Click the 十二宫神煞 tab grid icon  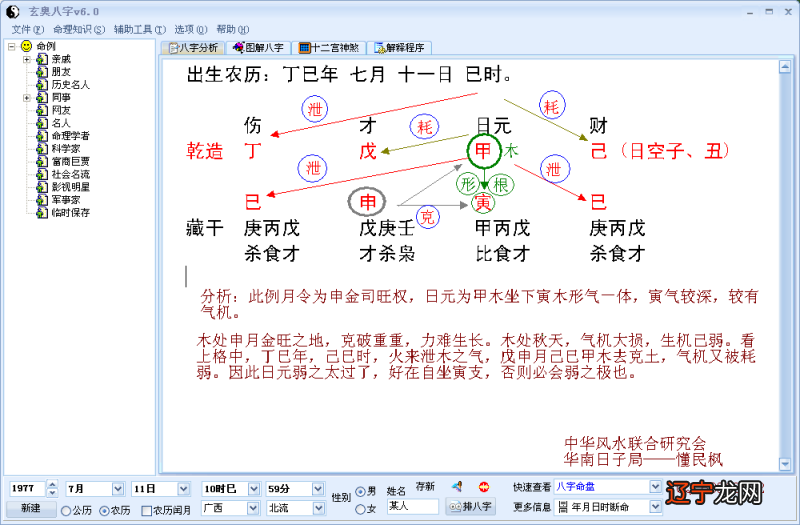(305, 47)
